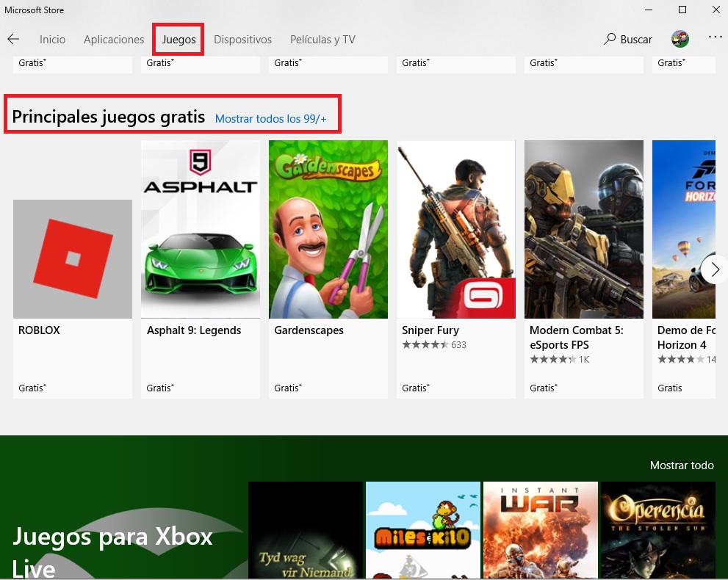Open the Sniper Fury cover image
This screenshot has height=580, width=728.
coord(456,229)
